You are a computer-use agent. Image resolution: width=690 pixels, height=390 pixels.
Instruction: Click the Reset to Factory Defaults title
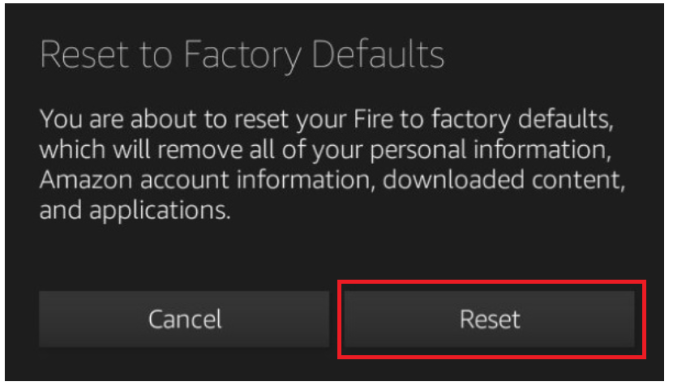coord(242,55)
